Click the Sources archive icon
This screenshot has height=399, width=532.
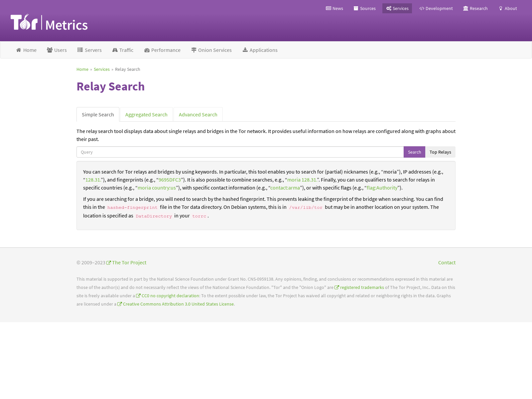click(356, 8)
